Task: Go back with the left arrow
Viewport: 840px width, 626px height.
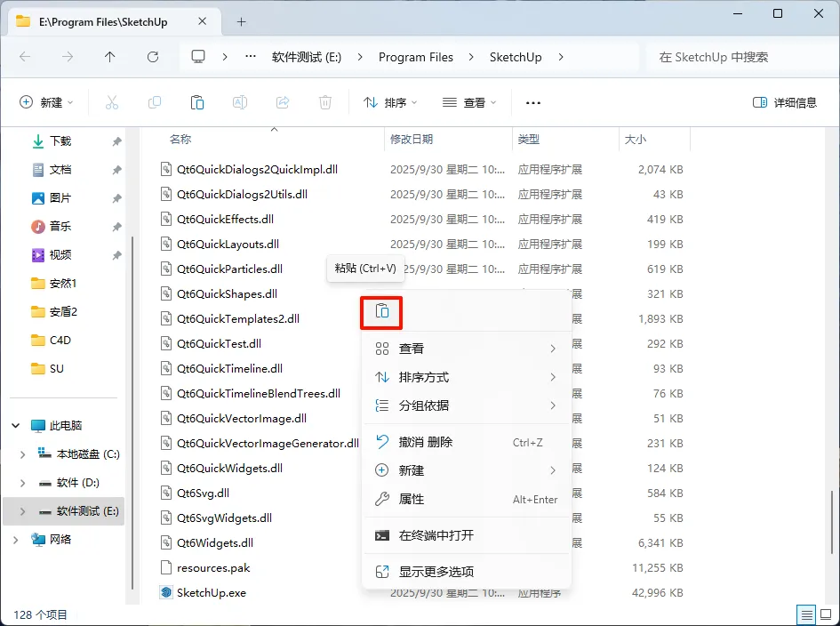Action: 25,57
